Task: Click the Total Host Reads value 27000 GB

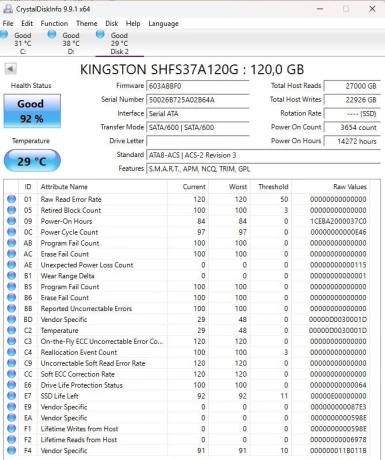Action: (352, 86)
